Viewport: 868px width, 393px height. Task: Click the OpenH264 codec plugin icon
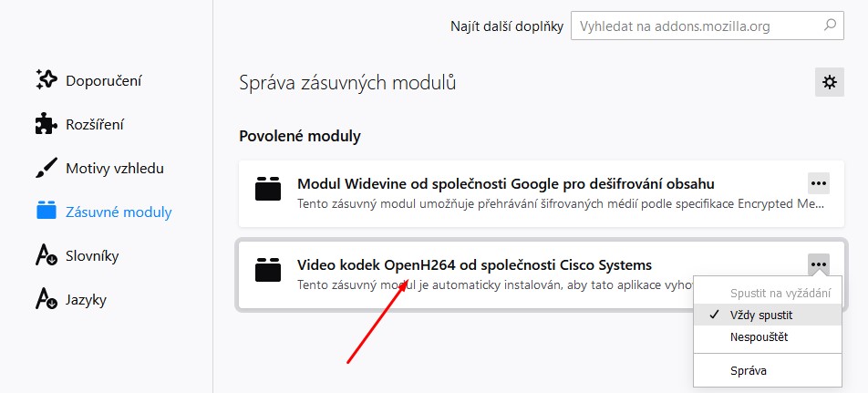(268, 270)
